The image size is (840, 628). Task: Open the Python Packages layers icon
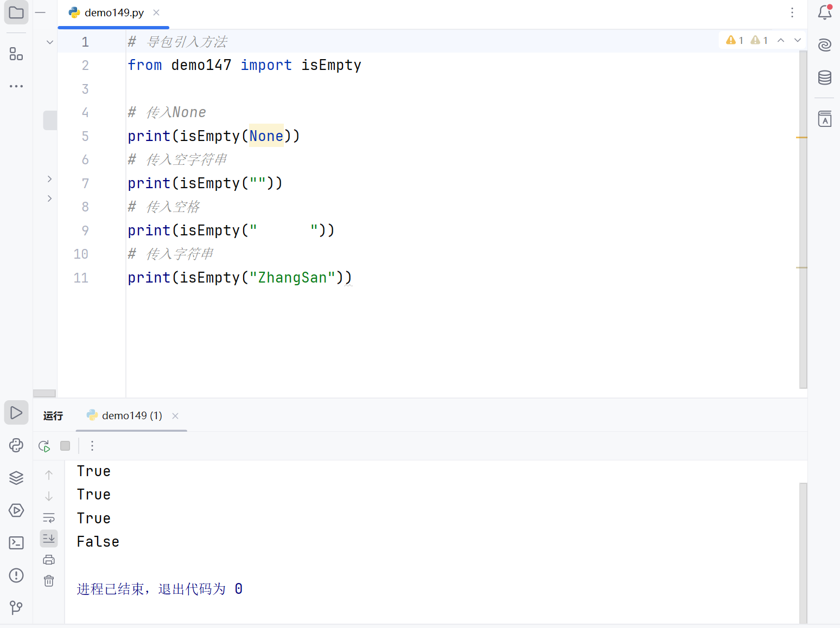click(16, 478)
